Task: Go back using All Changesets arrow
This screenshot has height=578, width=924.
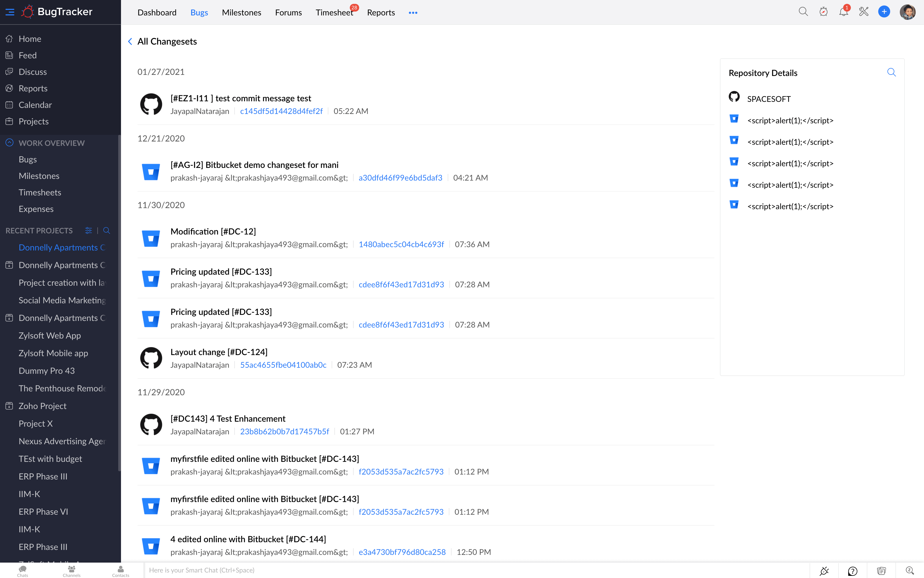Action: [130, 41]
